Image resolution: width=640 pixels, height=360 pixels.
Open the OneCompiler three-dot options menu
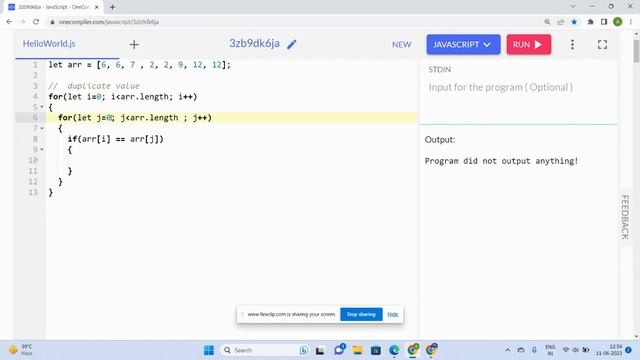point(572,44)
